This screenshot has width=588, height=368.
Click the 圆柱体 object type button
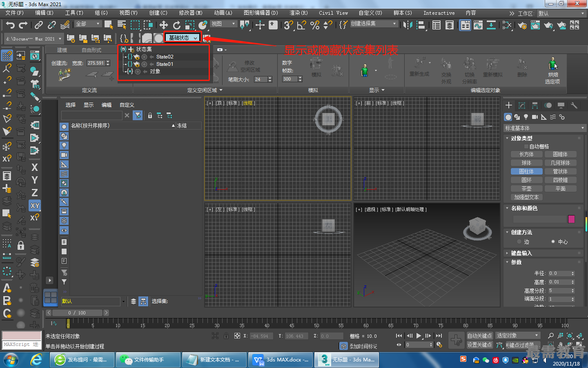click(527, 172)
